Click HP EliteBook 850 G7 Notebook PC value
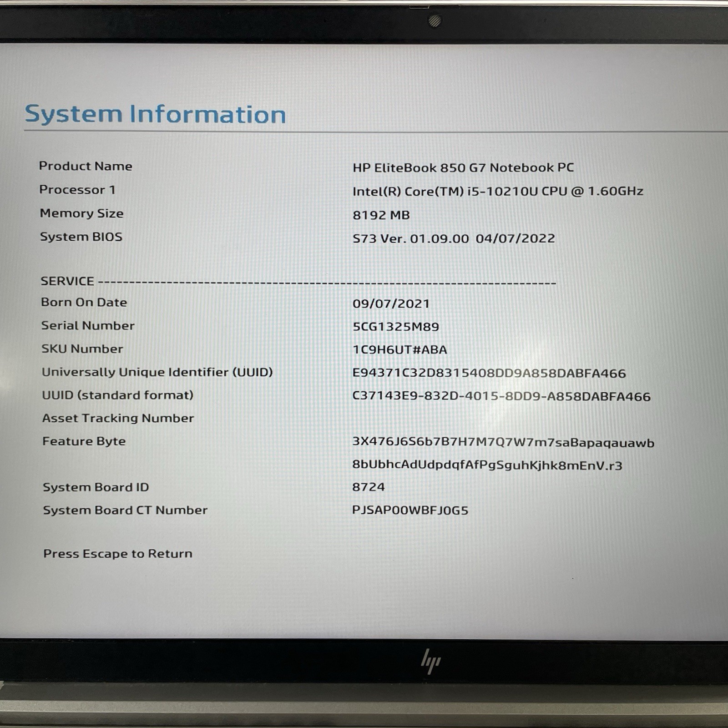This screenshot has width=728, height=728. 463,168
